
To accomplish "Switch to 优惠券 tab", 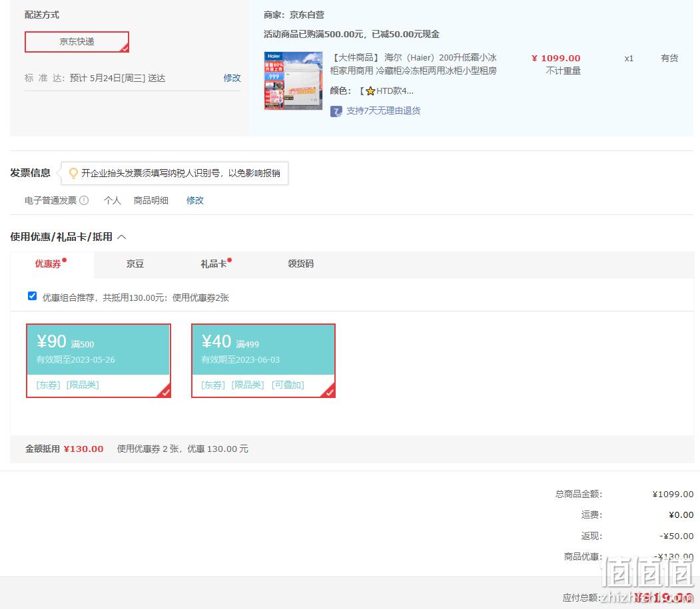I will coord(48,264).
